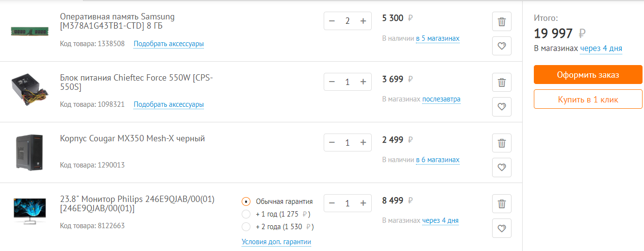Choose the +1 year warranty option
Screen dimensions: 644x251
pyautogui.click(x=246, y=214)
